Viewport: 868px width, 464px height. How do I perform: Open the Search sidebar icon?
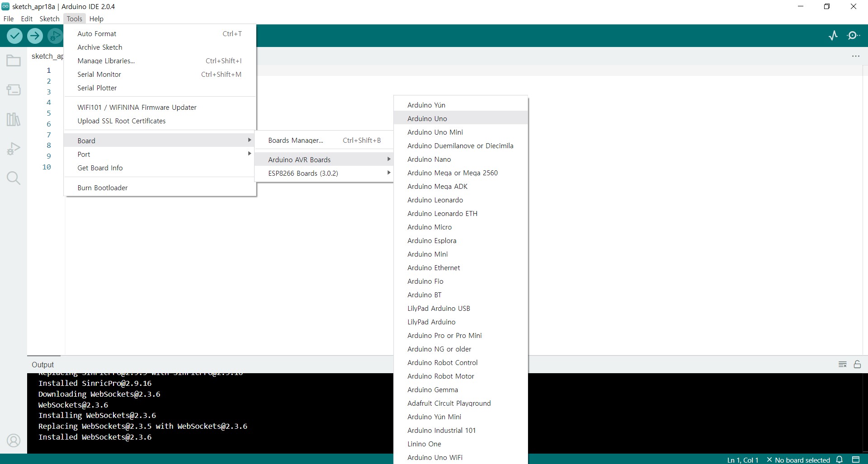click(14, 178)
